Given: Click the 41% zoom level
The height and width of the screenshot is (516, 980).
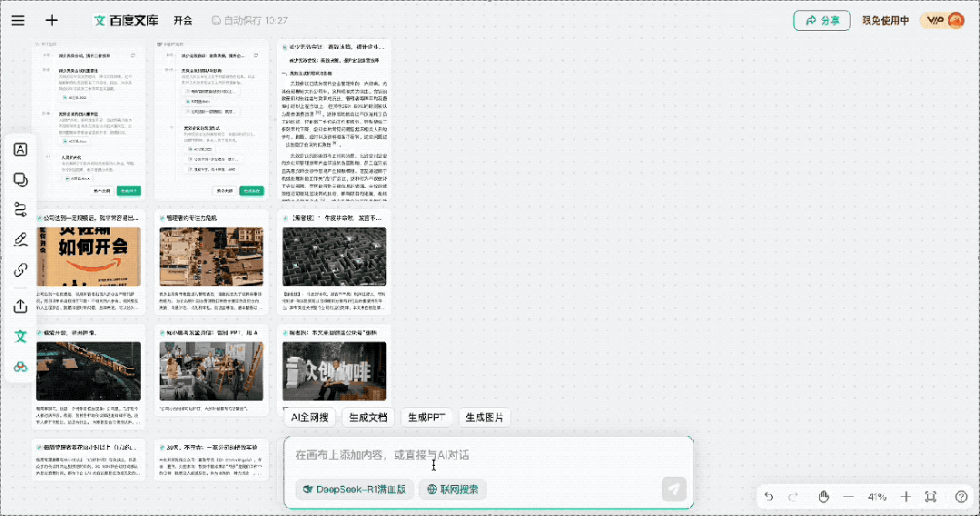Looking at the screenshot, I should click(876, 497).
